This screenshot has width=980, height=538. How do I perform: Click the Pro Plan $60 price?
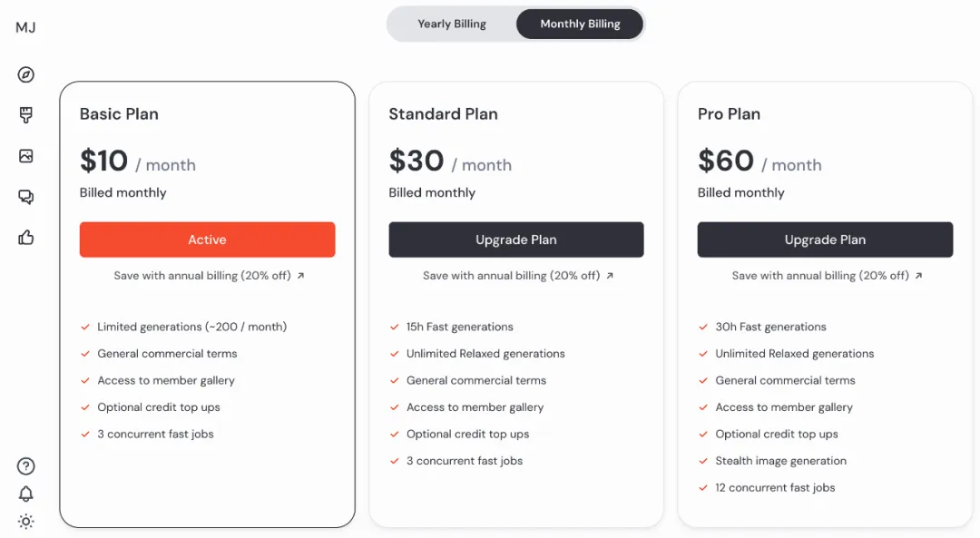tap(726, 161)
